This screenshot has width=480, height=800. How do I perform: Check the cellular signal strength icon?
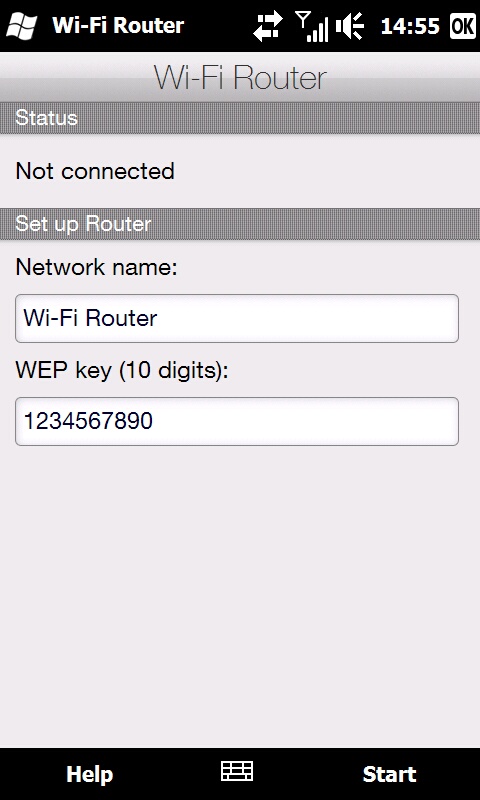point(312,26)
